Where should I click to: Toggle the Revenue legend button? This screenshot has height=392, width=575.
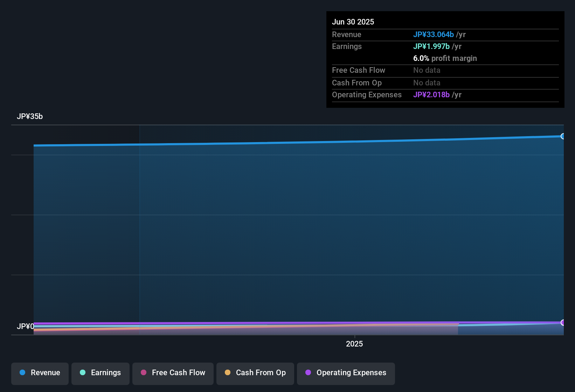40,373
